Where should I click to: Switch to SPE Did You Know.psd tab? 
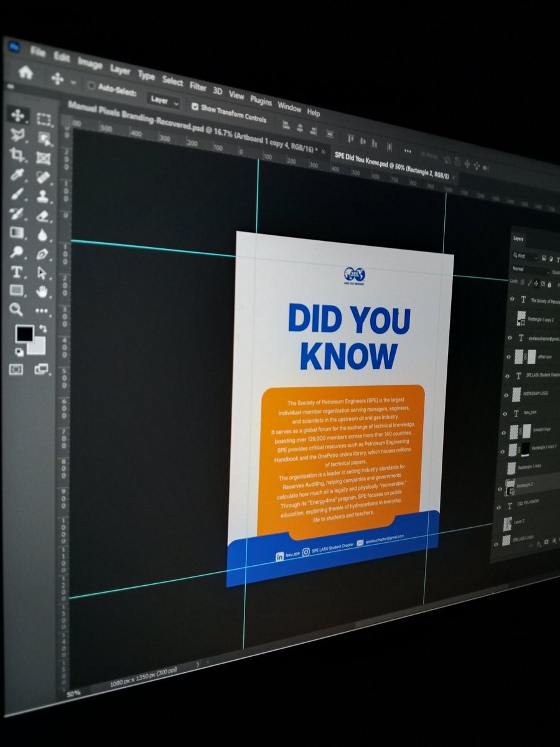[392, 166]
